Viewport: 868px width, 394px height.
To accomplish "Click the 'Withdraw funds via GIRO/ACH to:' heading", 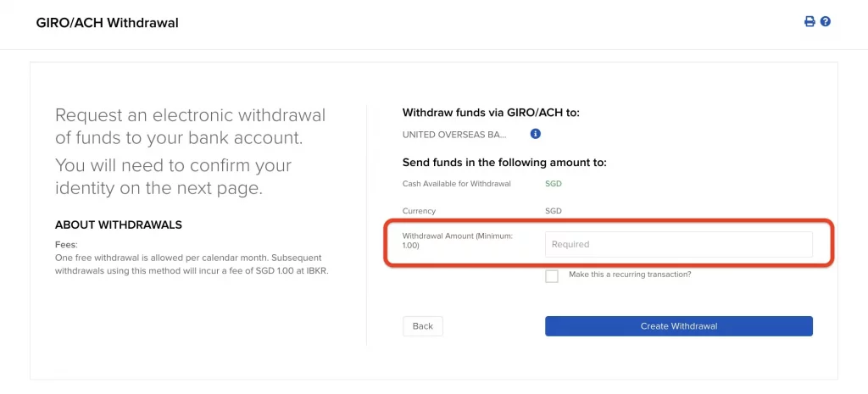I will pyautogui.click(x=491, y=112).
